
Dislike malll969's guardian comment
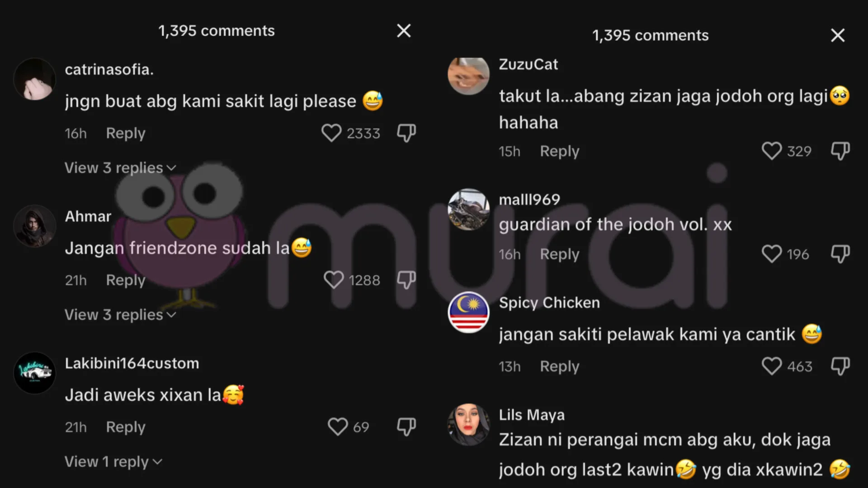pyautogui.click(x=840, y=254)
